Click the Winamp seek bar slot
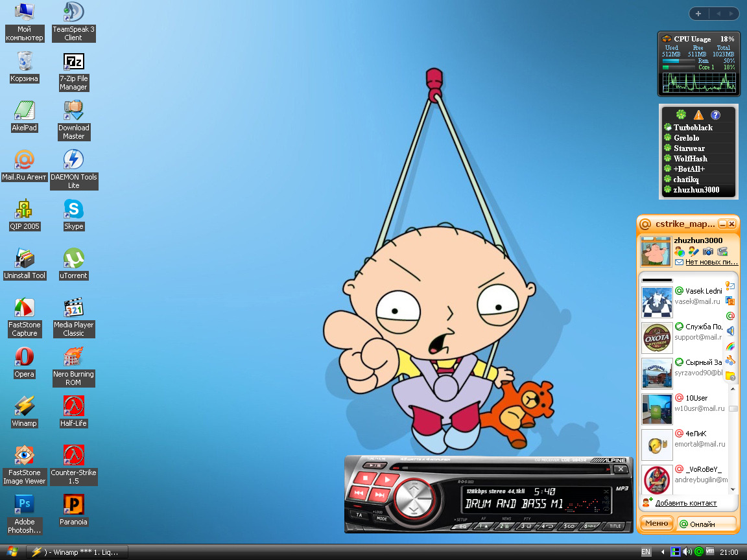 (506, 469)
